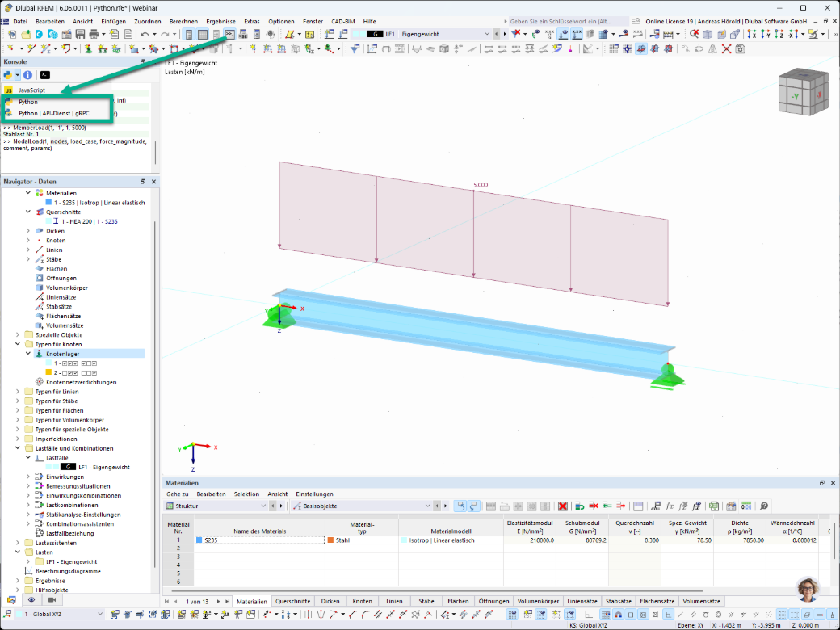Open the load case LF1 Eigengewicht dropdown
Viewport: 840px width, 630px height.
486,34
